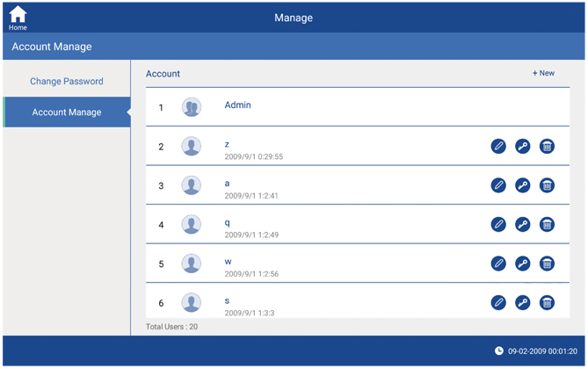This screenshot has height=369, width=588.
Task: Edit user z with pencil icon
Action: coord(498,146)
